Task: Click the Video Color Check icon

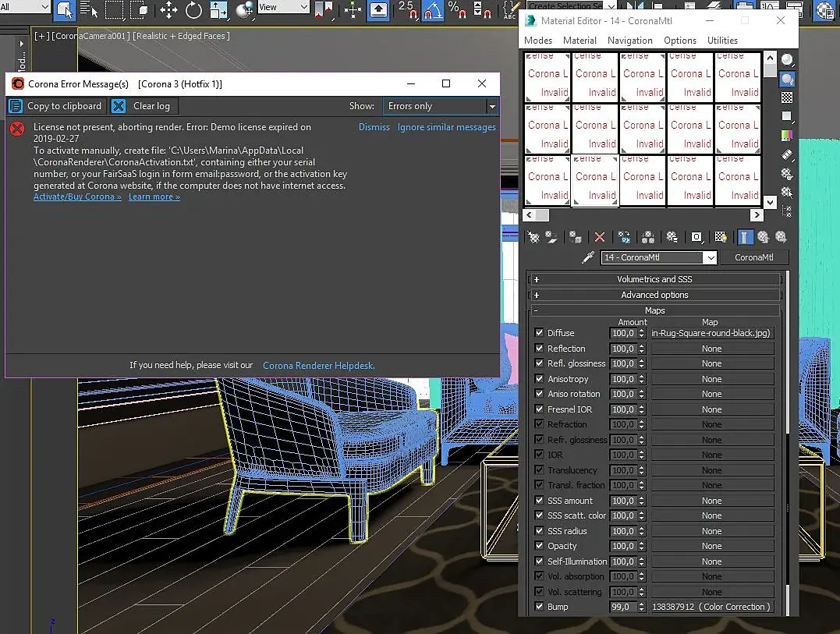Action: pos(787,136)
